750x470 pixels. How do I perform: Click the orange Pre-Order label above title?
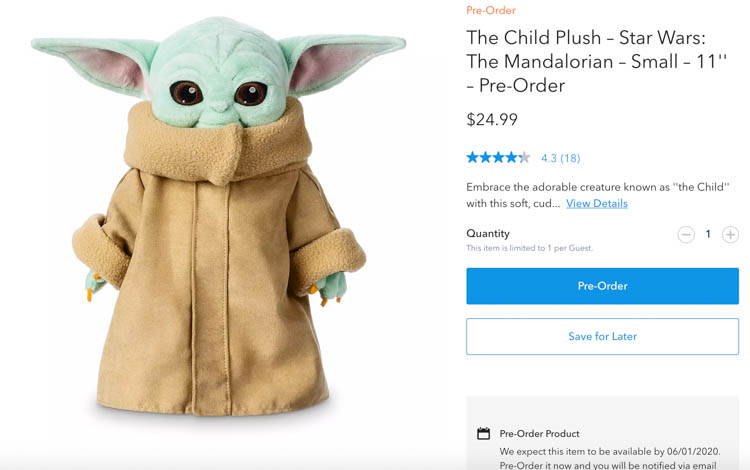[491, 11]
